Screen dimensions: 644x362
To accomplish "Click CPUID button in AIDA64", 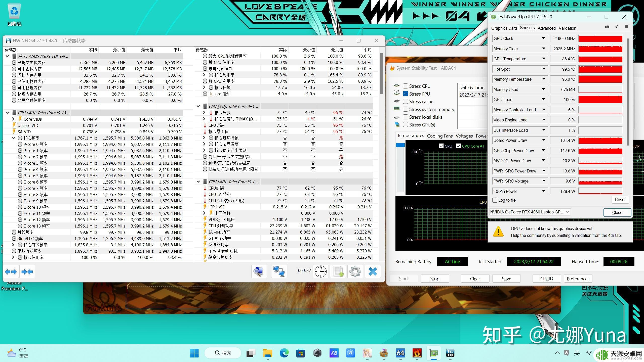I will click(546, 279).
